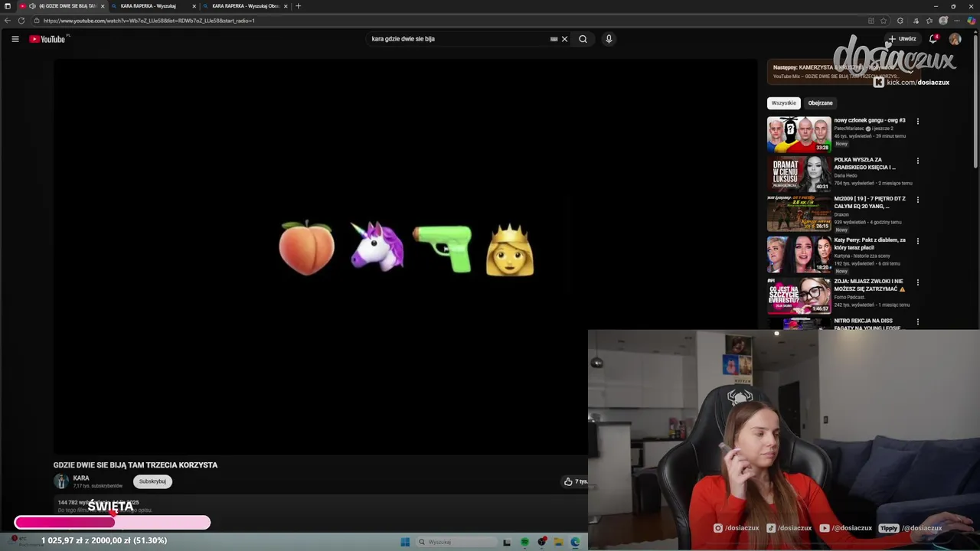Open browser extensions icon
Image resolution: width=980 pixels, height=551 pixels.
[900, 21]
